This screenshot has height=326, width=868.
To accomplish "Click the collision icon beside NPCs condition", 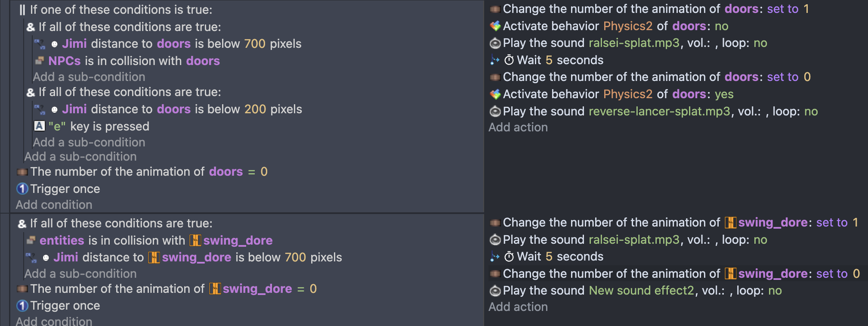I will (x=40, y=61).
